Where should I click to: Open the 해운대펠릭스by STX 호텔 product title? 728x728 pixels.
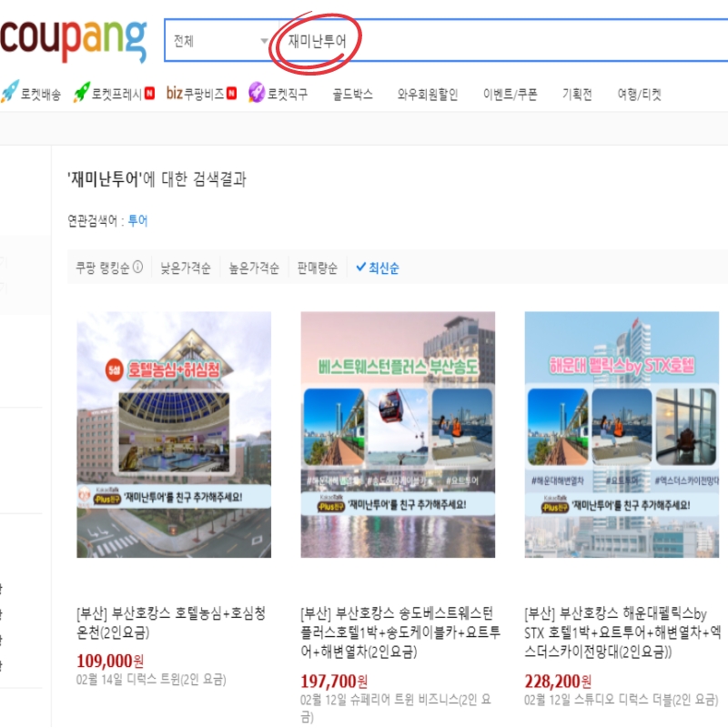pos(623,632)
